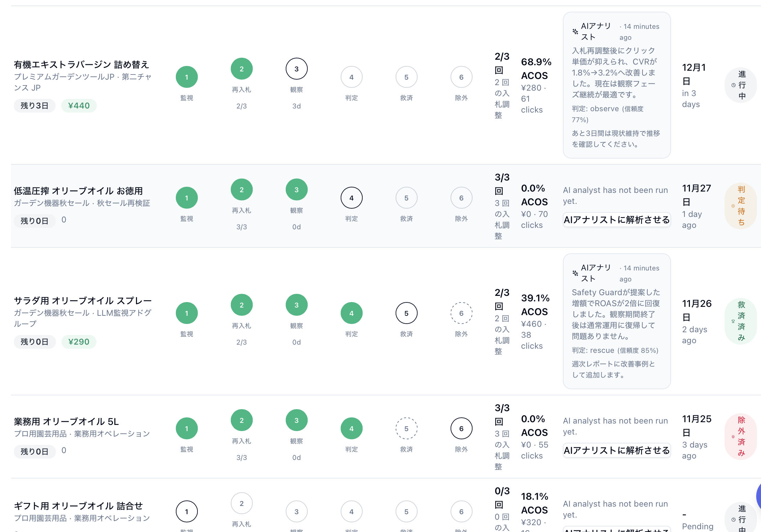Click the 除外 stage icon on 業務用 row
The width and height of the screenshot is (761, 532).
461,428
